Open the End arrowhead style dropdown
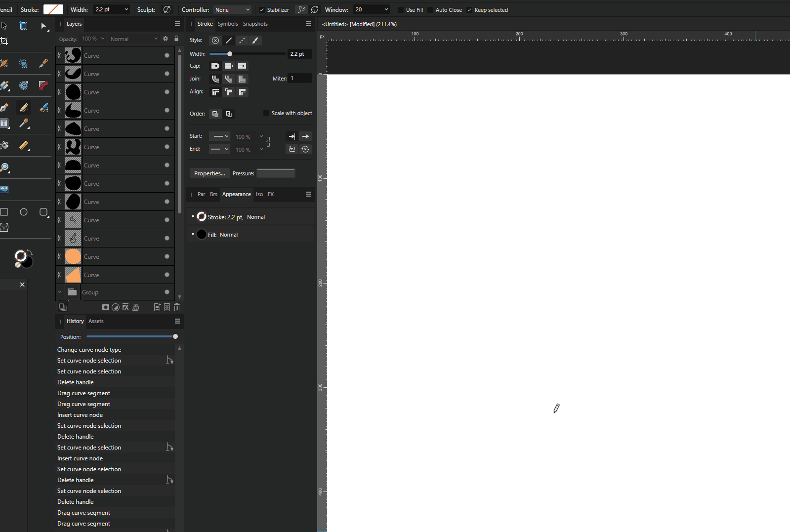 pos(219,149)
